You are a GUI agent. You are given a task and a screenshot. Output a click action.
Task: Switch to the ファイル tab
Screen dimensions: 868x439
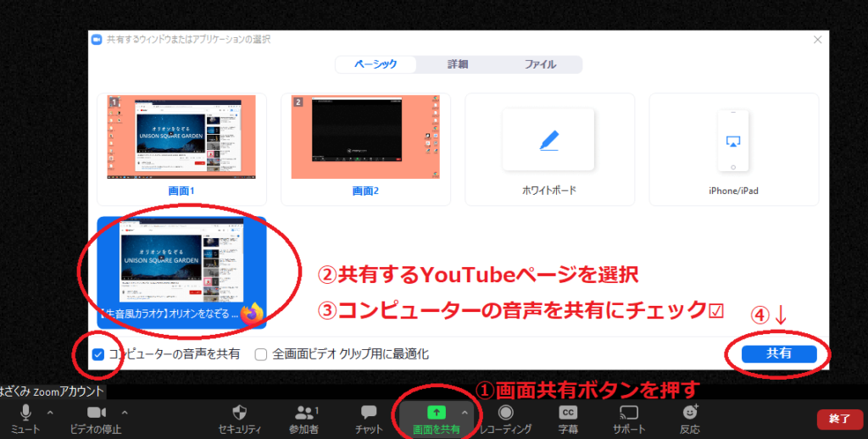point(540,64)
